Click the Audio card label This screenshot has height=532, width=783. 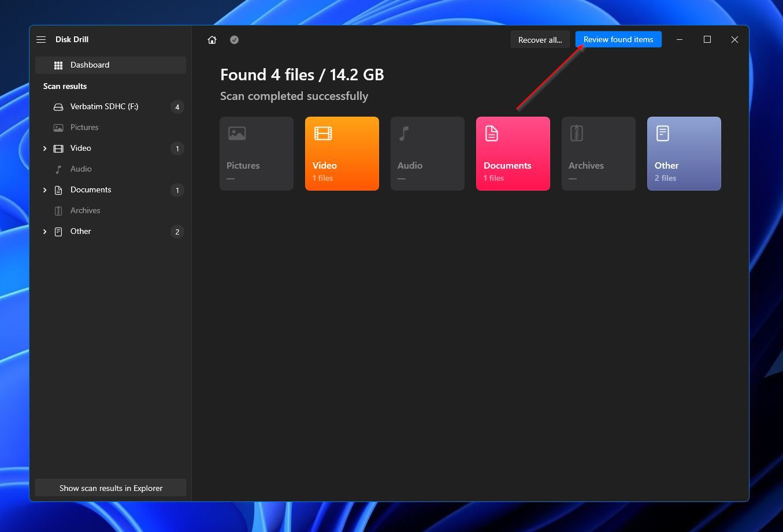click(x=410, y=166)
